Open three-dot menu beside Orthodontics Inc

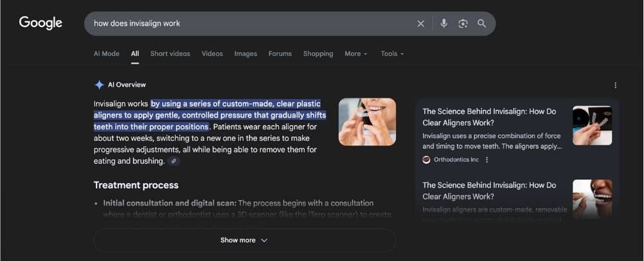tap(487, 160)
